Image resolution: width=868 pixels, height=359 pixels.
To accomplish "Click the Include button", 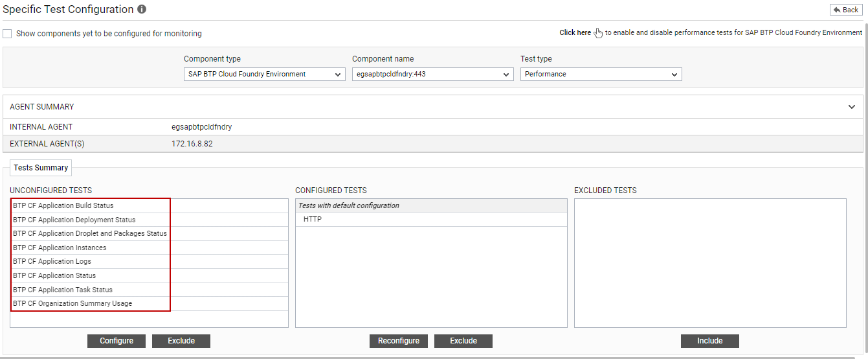I will 710,341.
